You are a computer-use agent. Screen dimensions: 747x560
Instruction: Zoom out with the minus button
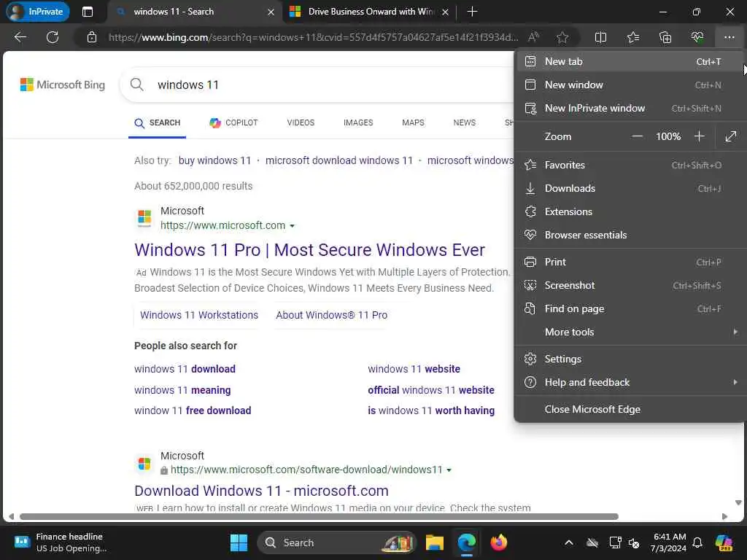coord(637,136)
